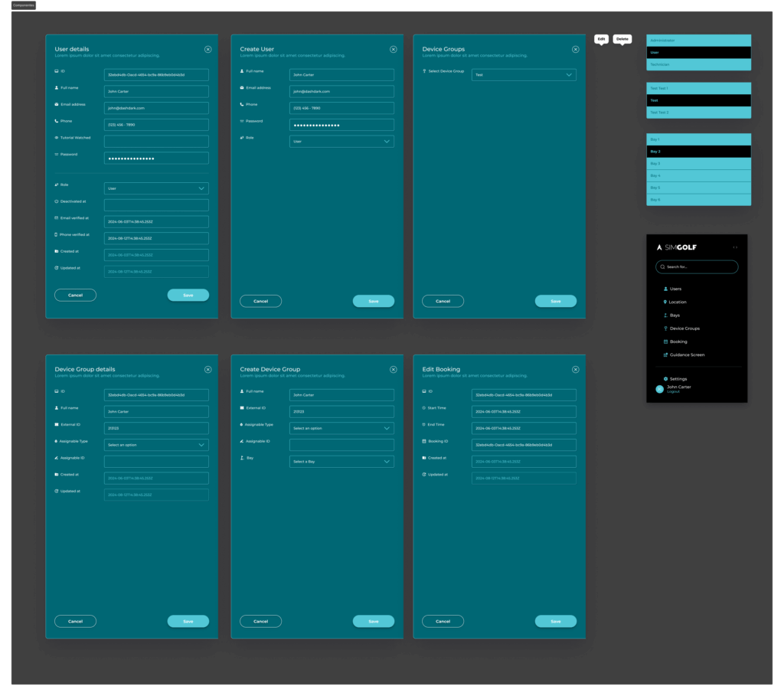The image size is (784, 696).
Task: Click the Search for... field in sidebar
Action: click(x=698, y=267)
